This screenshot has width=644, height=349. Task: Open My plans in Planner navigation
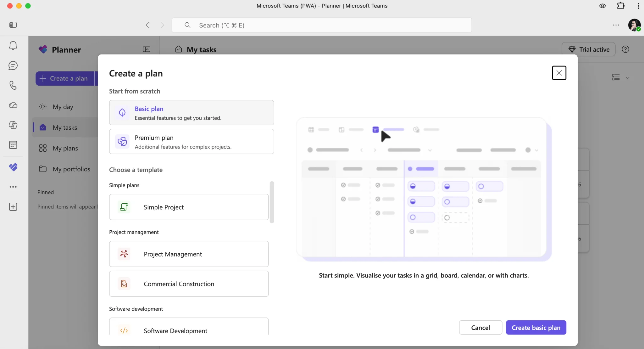pyautogui.click(x=65, y=148)
